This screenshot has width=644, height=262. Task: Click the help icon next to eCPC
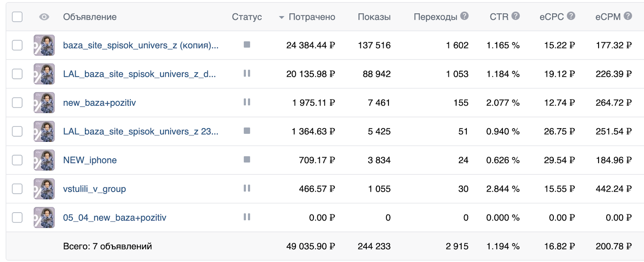(x=571, y=16)
